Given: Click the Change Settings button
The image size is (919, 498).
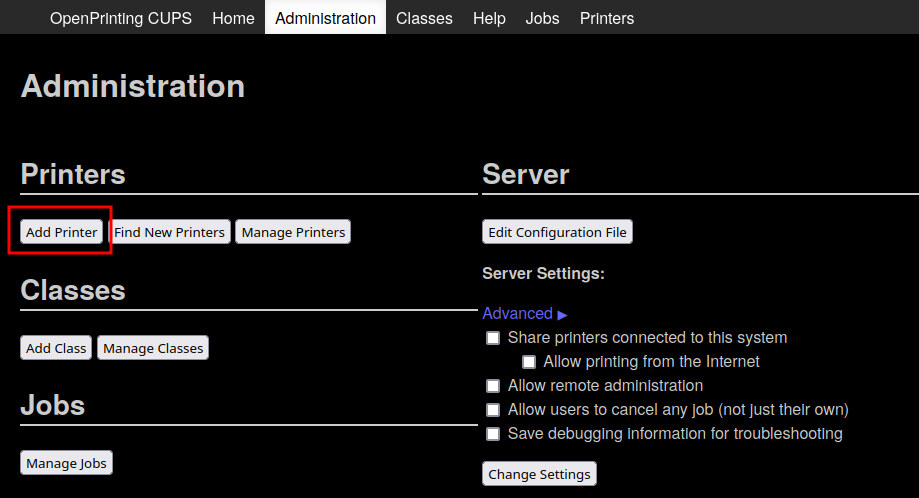Looking at the screenshot, I should click(539, 473).
